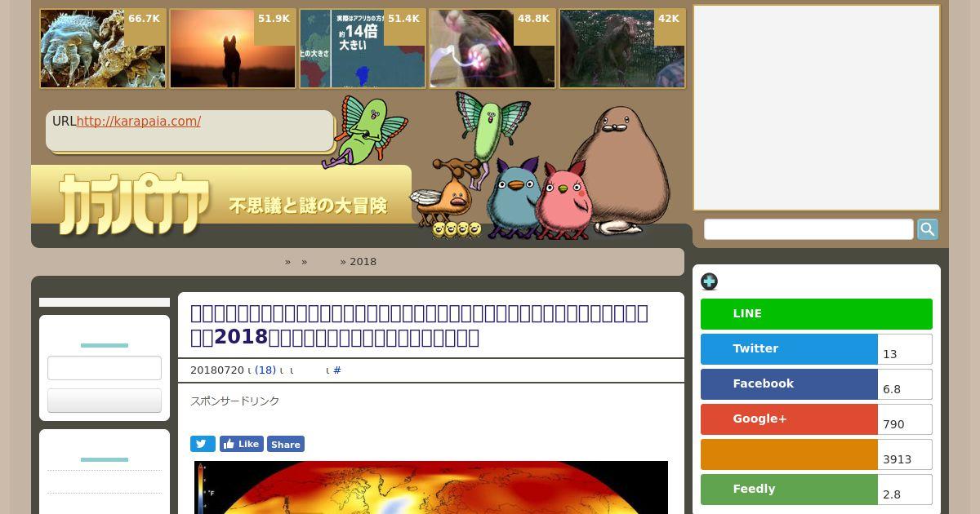This screenshot has height=514, width=980.
Task: Click the magnifier search button
Action: tap(928, 229)
